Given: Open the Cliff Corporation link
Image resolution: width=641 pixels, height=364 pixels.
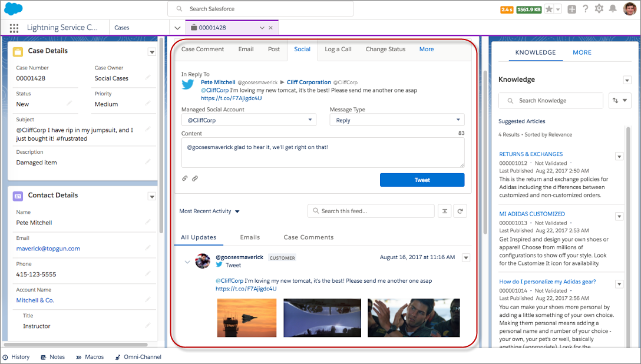Looking at the screenshot, I should coord(309,82).
